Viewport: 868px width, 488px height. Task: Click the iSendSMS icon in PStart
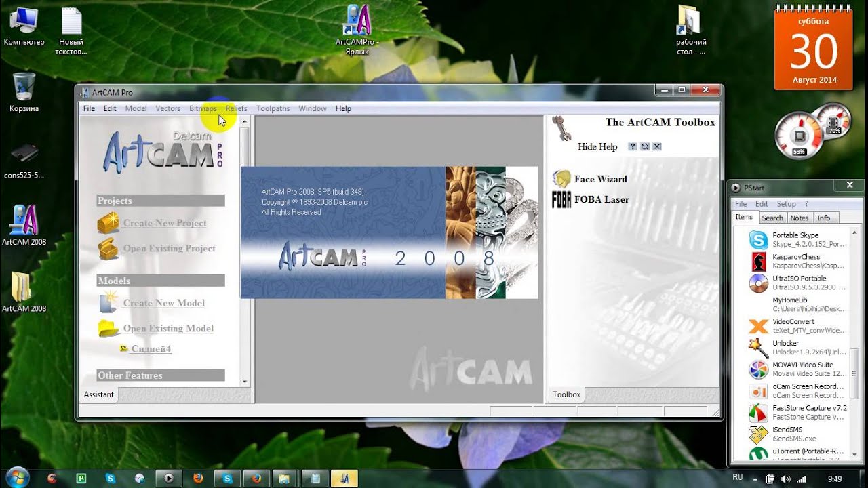click(x=758, y=434)
